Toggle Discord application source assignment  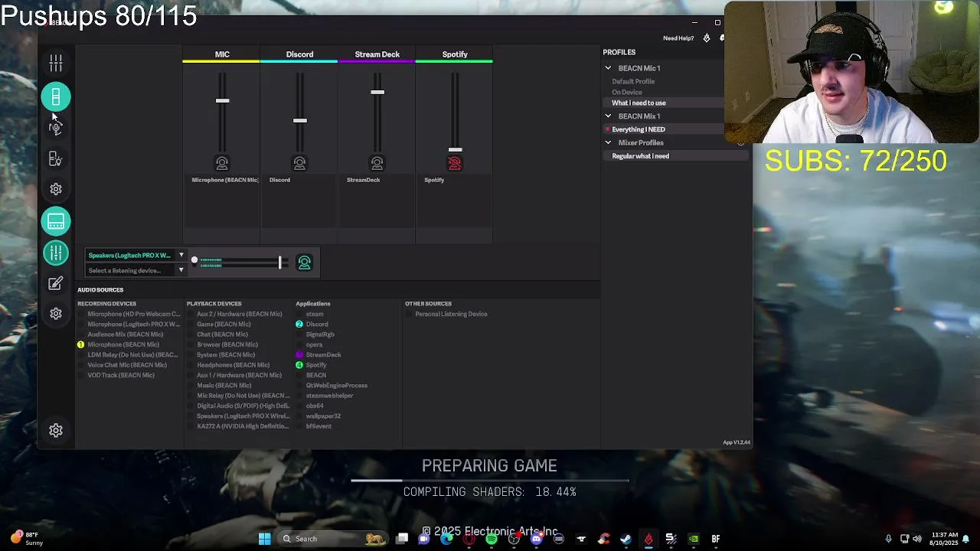(299, 324)
